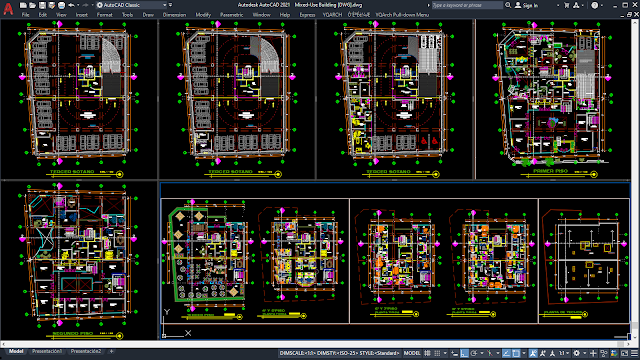Open the Window menu
The width and height of the screenshot is (640, 360).
click(x=261, y=15)
